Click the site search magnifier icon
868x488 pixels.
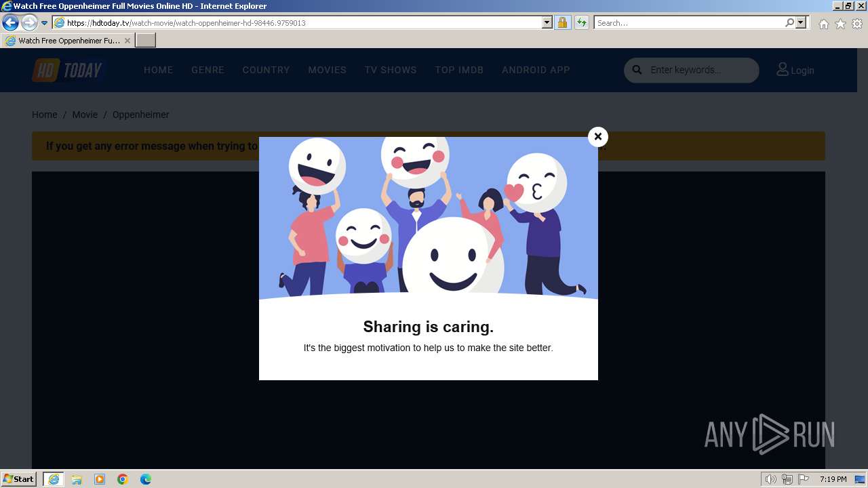click(x=637, y=70)
